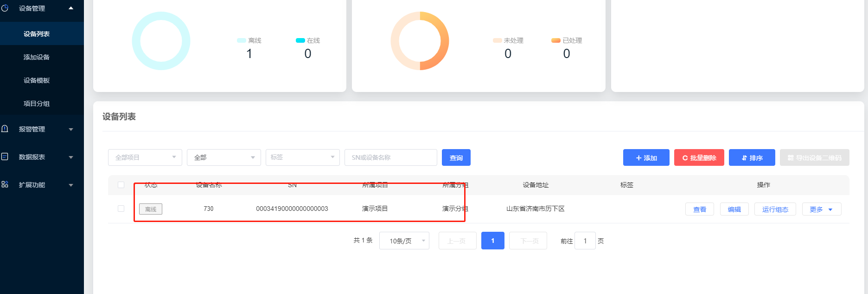Click the online legend color swatch
868x294 pixels.
pyautogui.click(x=300, y=40)
